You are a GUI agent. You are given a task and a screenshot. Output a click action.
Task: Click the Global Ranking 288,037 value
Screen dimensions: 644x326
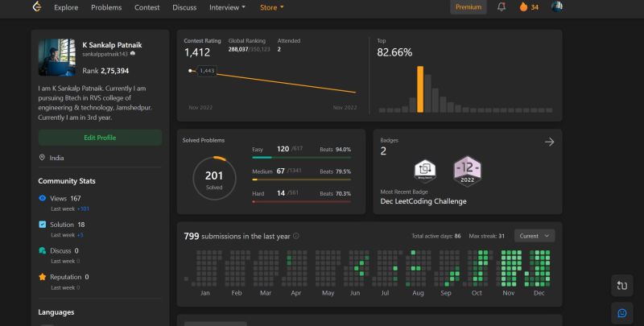click(238, 49)
